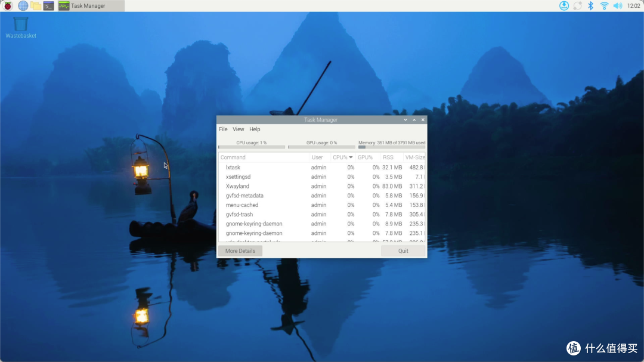Screen dimensions: 644x362
Task: Open the Wi-Fi network tray menu
Action: (x=604, y=6)
